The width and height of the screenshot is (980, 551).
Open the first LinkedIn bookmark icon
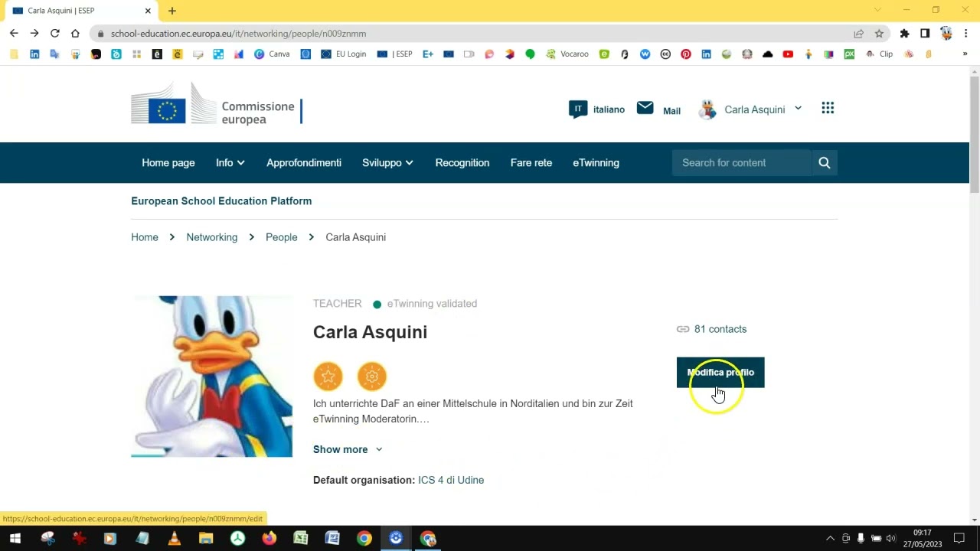pyautogui.click(x=34, y=54)
